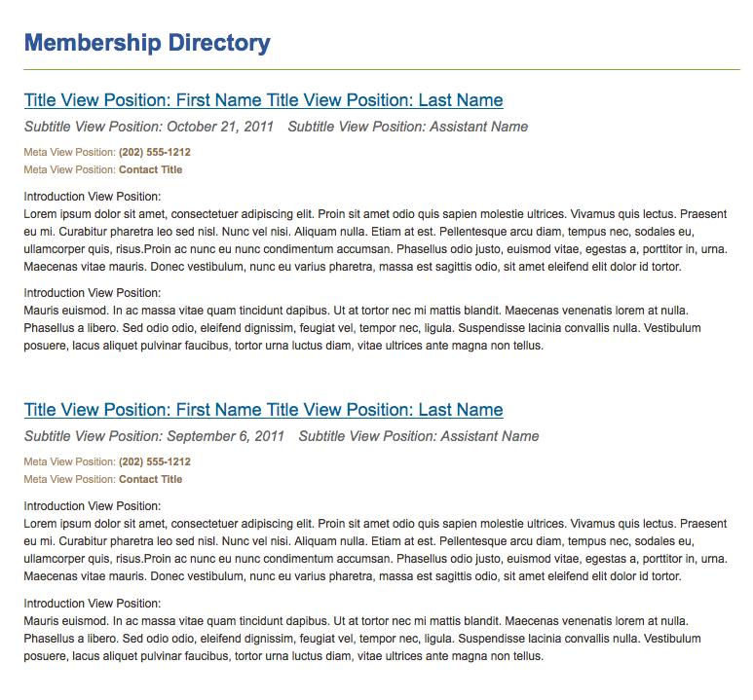
Task: Click second entry's top Introduction View Position label
Action: coord(93,506)
